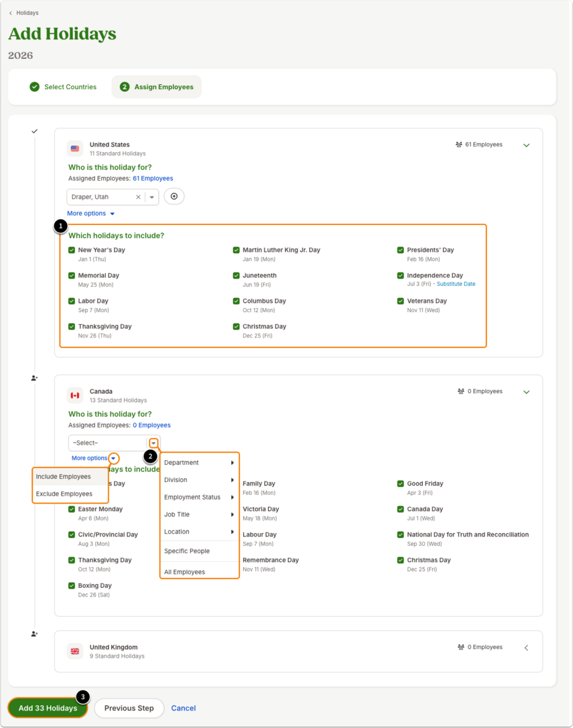Click the Previous Step button
Image resolution: width=573 pixels, height=728 pixels.
tap(129, 708)
